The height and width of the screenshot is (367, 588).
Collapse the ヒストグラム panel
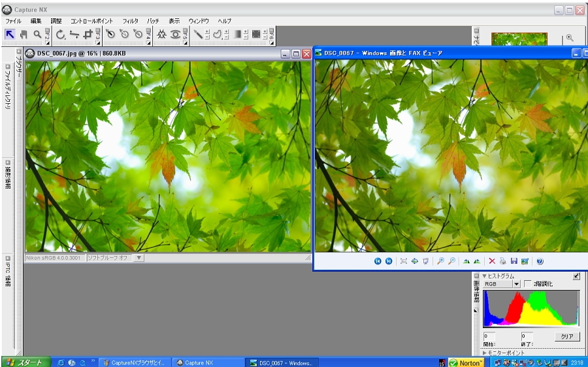pyautogui.click(x=485, y=276)
